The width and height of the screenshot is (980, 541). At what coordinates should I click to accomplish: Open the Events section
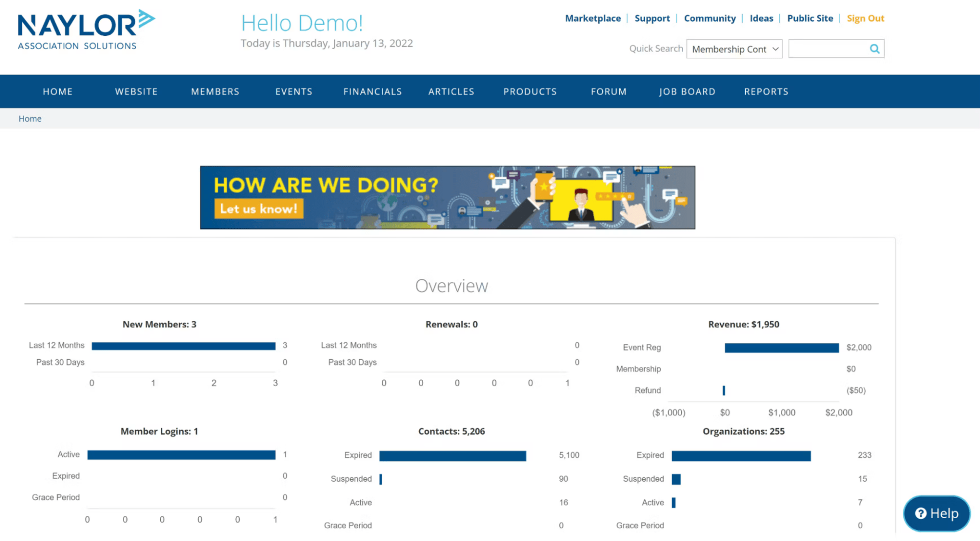[x=293, y=91]
